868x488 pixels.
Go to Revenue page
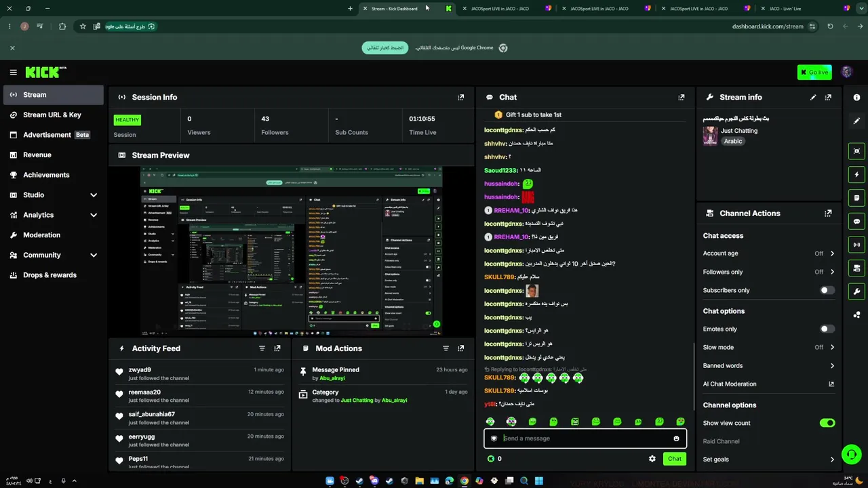53,155
